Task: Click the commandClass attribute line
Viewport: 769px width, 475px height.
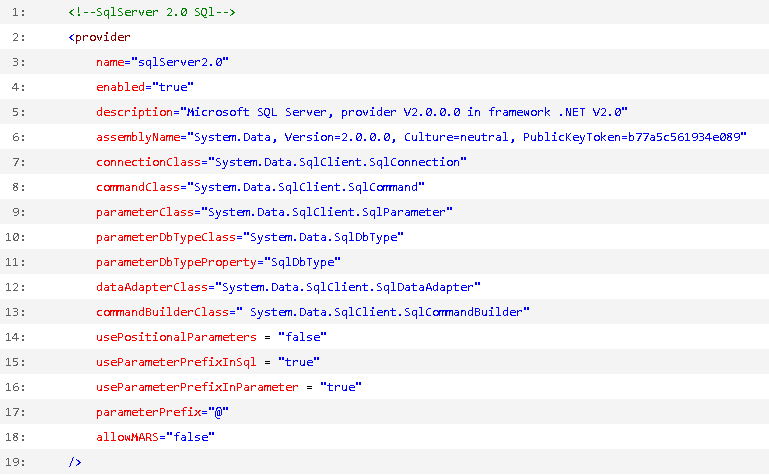Action: 260,187
